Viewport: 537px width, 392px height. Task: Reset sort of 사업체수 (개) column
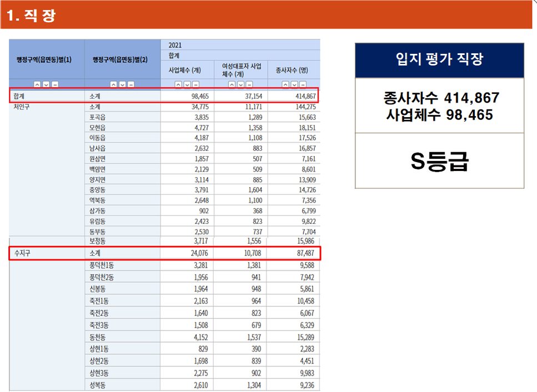point(195,84)
